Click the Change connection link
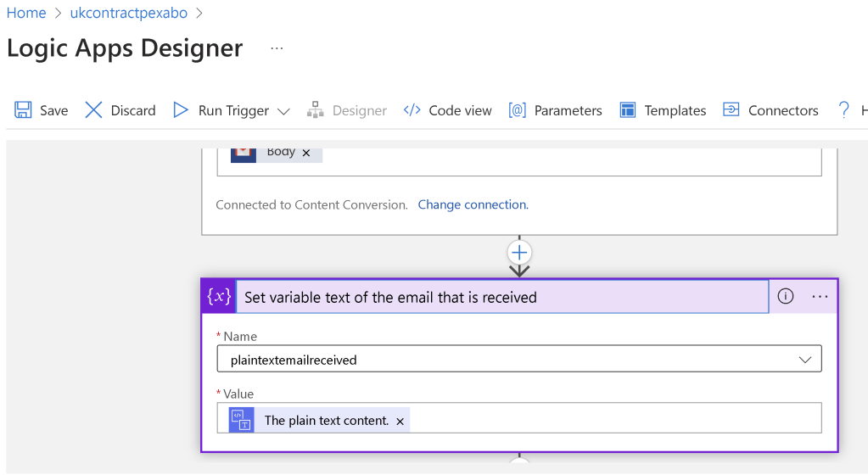Viewport: 868px width, 475px height. [x=473, y=204]
